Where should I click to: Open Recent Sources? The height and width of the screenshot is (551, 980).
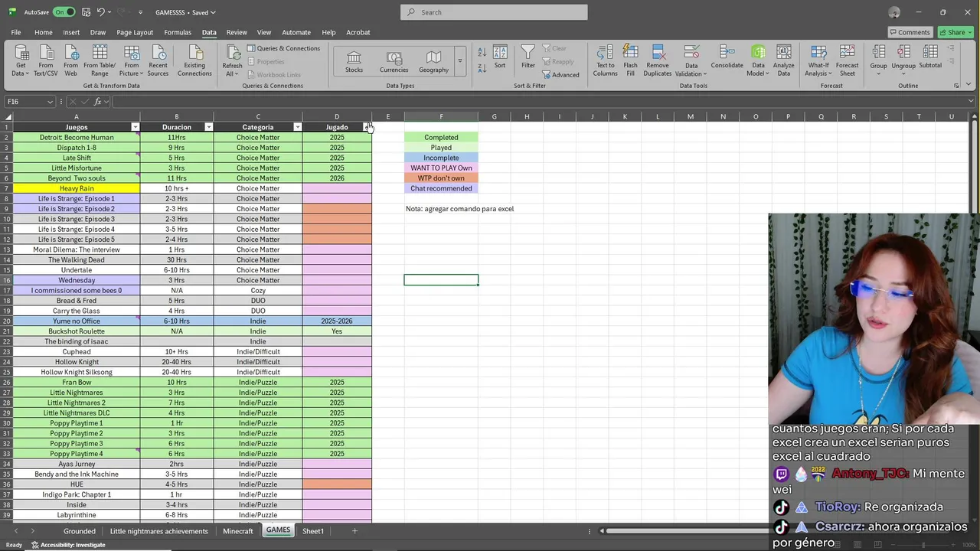[x=158, y=60]
